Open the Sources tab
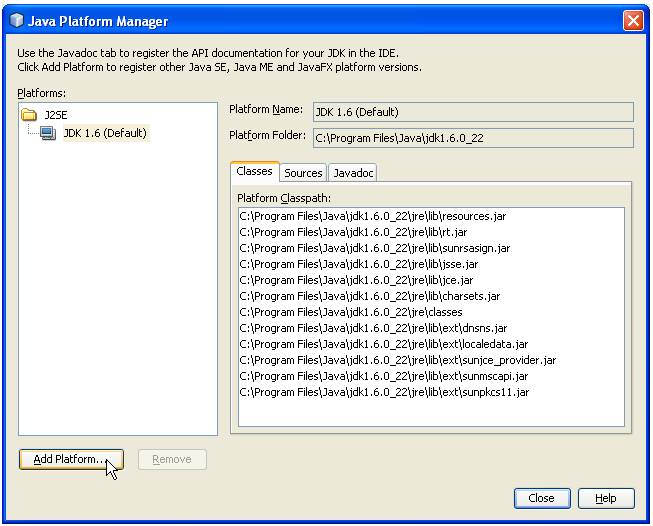This screenshot has height=526, width=653. [303, 173]
